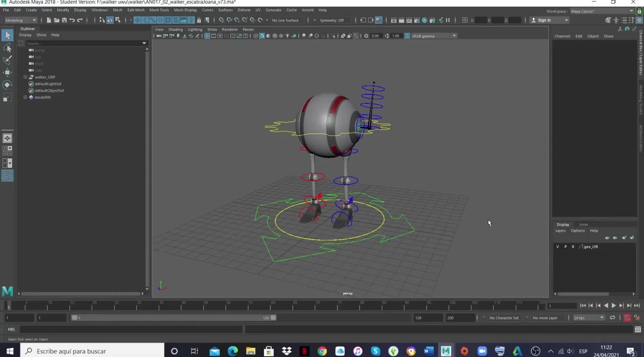Viewport: 644px width, 357px height.
Task: Select the arrow Select Tool in toolbox
Action: pyautogui.click(x=7, y=35)
